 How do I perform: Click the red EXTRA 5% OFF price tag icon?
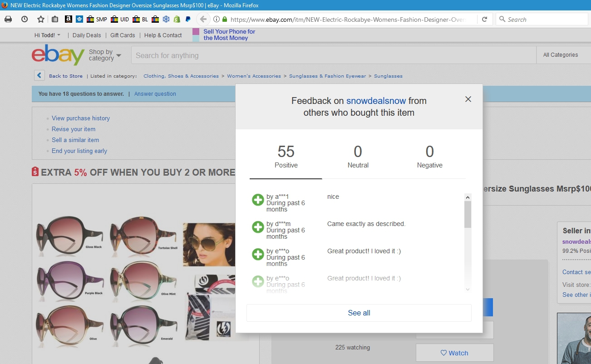click(35, 172)
